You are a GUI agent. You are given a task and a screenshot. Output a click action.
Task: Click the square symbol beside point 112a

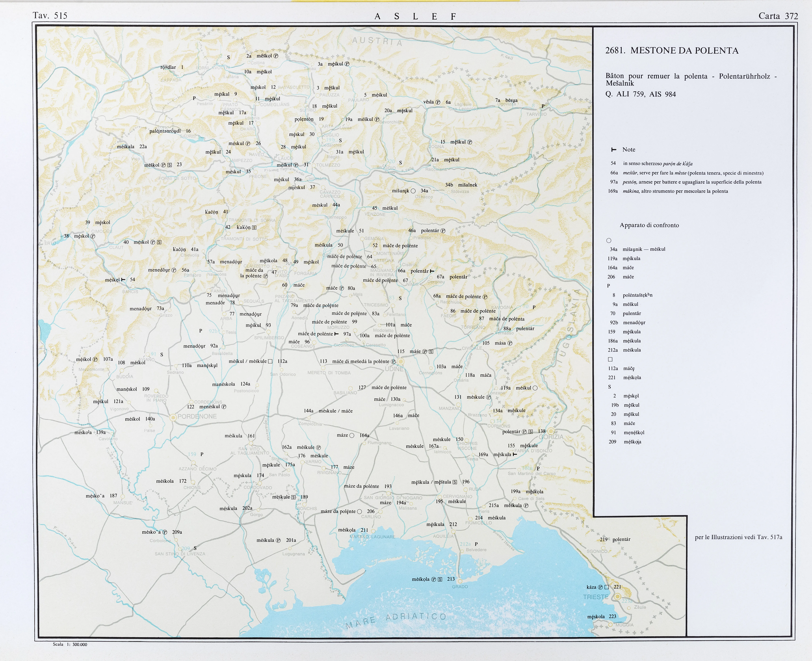click(x=270, y=361)
